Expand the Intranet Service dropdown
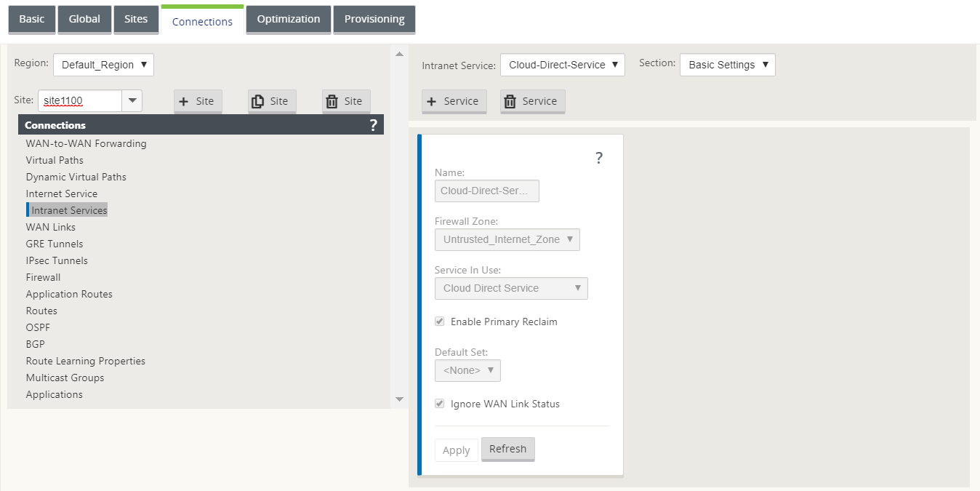The height and width of the screenshot is (491, 980). coord(563,65)
